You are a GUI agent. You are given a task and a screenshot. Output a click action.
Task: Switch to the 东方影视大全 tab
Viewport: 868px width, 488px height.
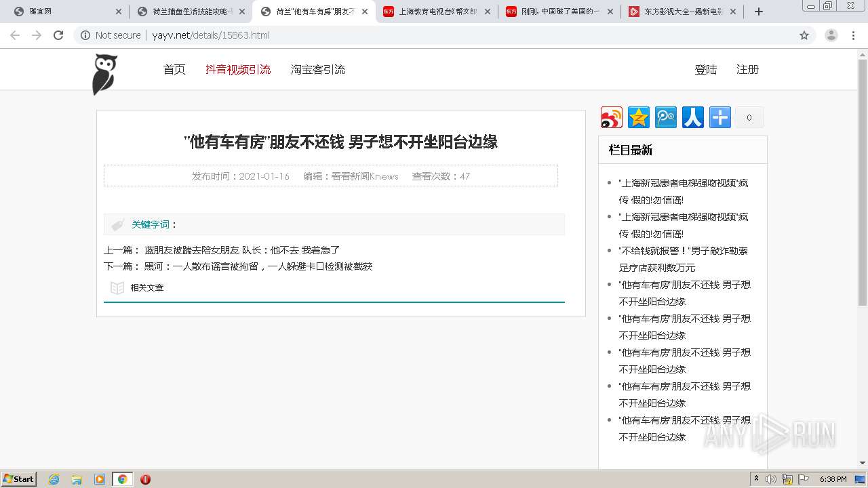click(x=682, y=12)
